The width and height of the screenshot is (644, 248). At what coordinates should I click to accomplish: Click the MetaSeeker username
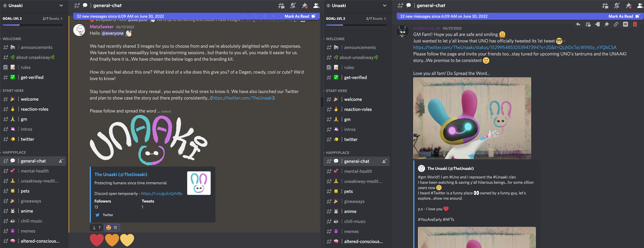tap(102, 27)
